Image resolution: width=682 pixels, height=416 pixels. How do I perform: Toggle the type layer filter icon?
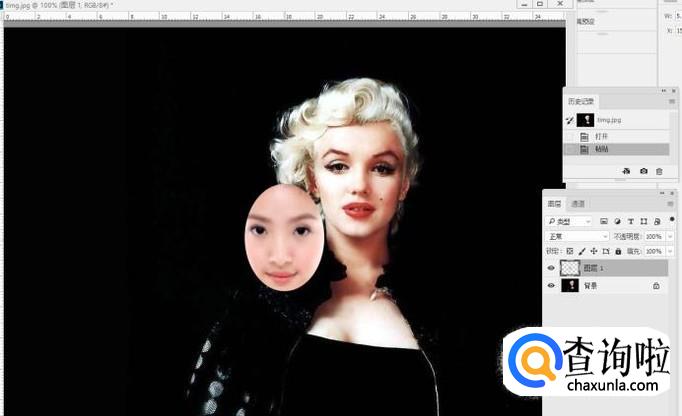[631, 221]
